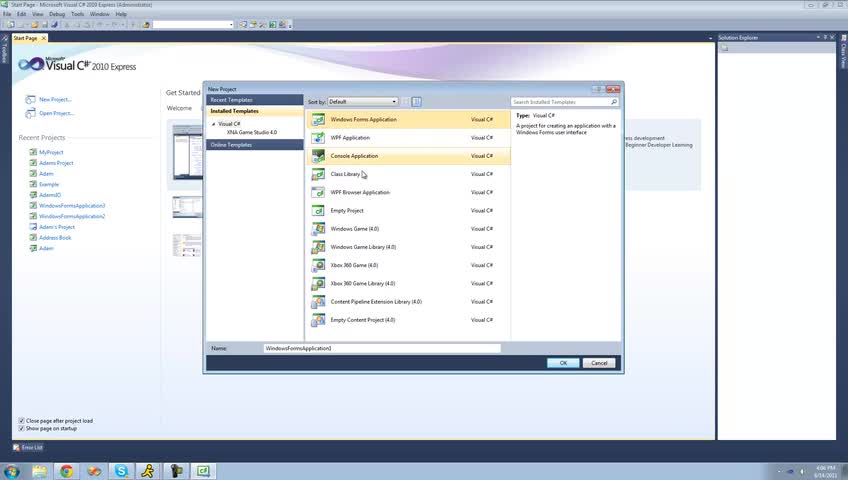Open the Windows Start menu

11,471
